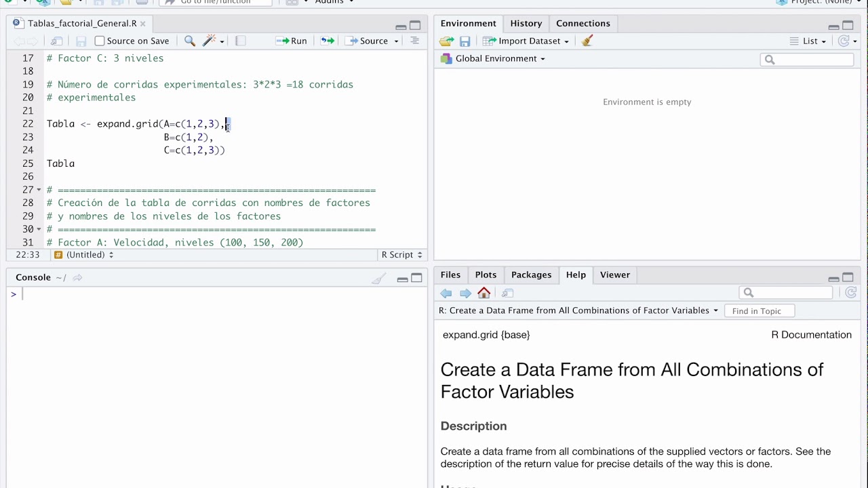This screenshot has height=488, width=868.
Task: Click the Console working directory arrow icon
Action: [77, 278]
